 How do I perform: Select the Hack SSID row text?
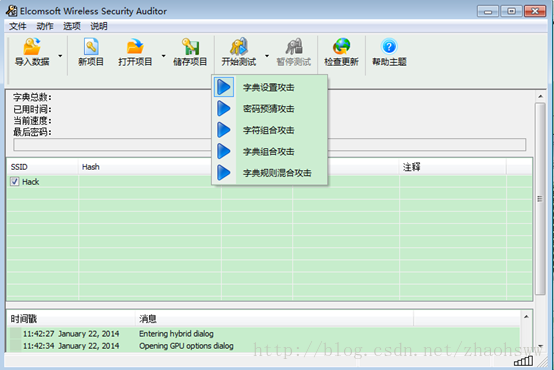click(31, 182)
